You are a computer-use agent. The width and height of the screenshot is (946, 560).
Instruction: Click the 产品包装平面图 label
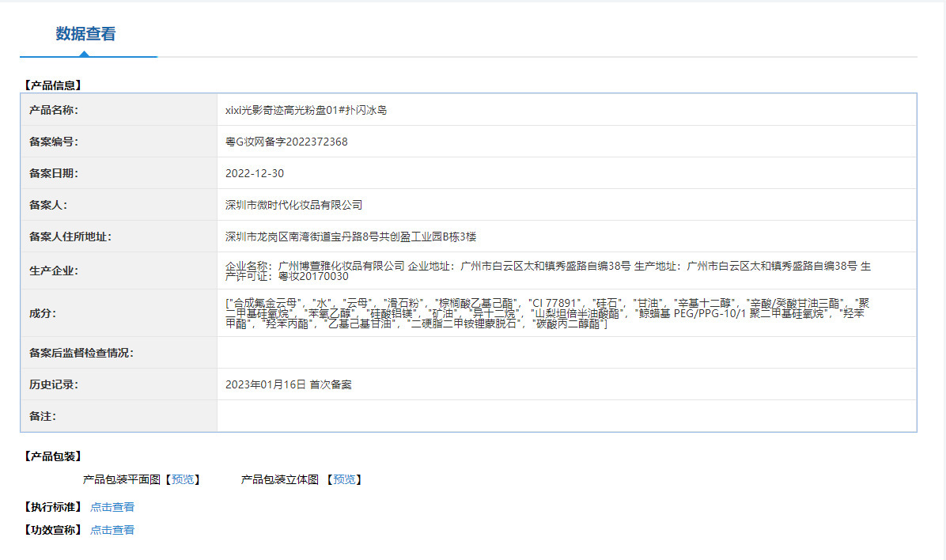[121, 479]
